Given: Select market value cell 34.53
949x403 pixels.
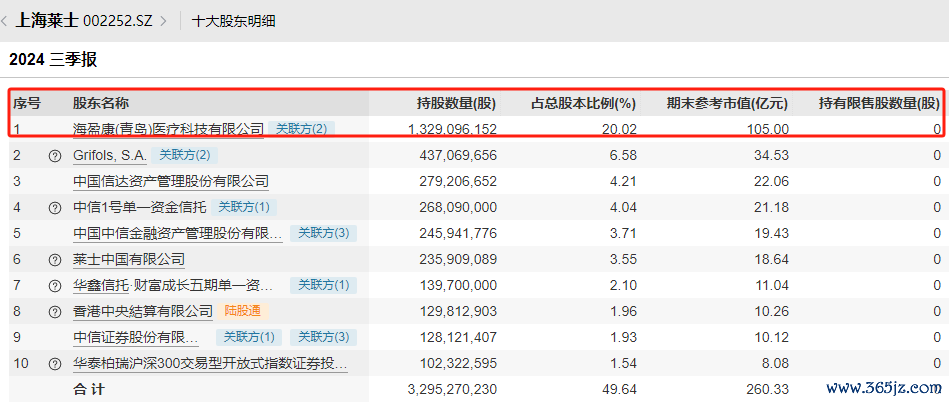Looking at the screenshot, I should (772, 156).
